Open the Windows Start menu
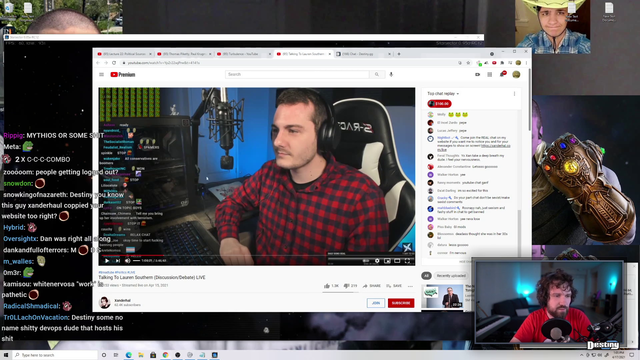 [x=6, y=355]
